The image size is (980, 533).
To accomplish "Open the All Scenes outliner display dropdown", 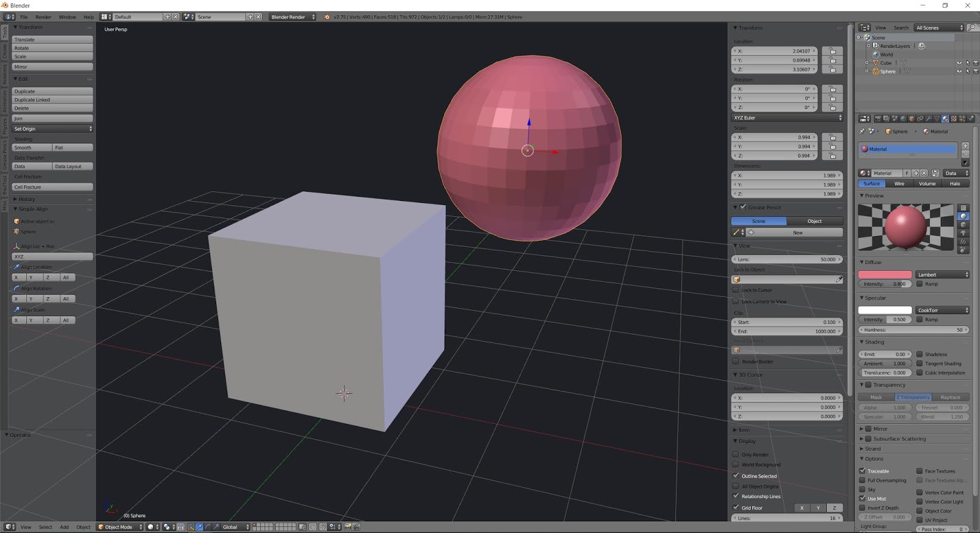I will 939,28.
